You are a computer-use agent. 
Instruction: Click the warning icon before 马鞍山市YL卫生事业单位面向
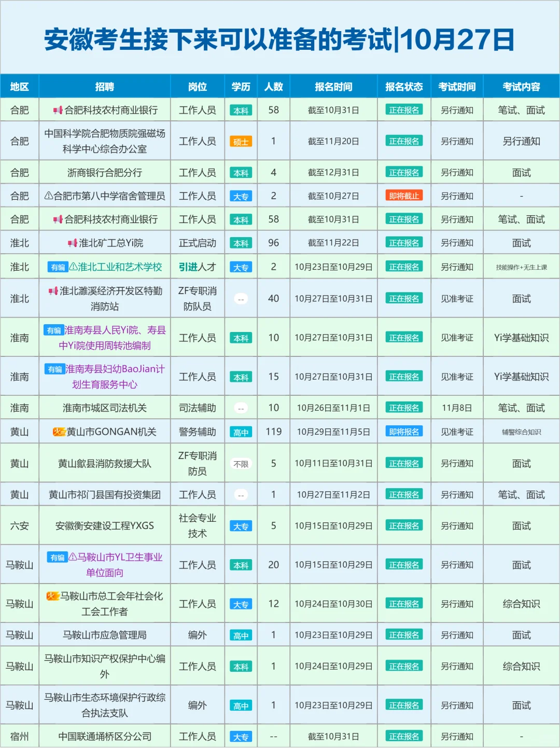coord(73,557)
